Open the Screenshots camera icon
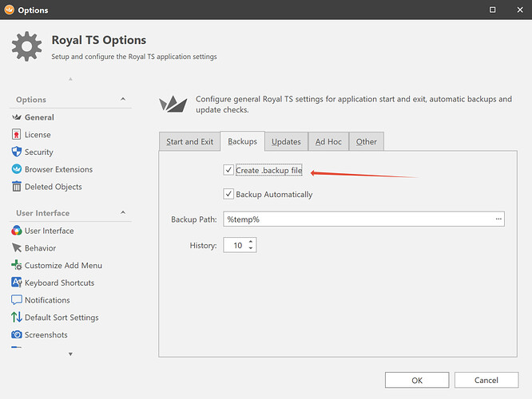This screenshot has width=532, height=399. click(18, 335)
